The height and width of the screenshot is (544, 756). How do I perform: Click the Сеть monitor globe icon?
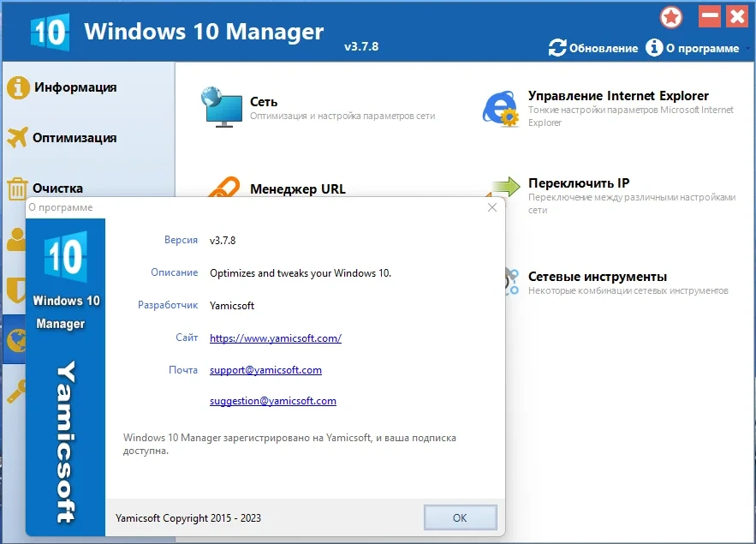(x=222, y=107)
